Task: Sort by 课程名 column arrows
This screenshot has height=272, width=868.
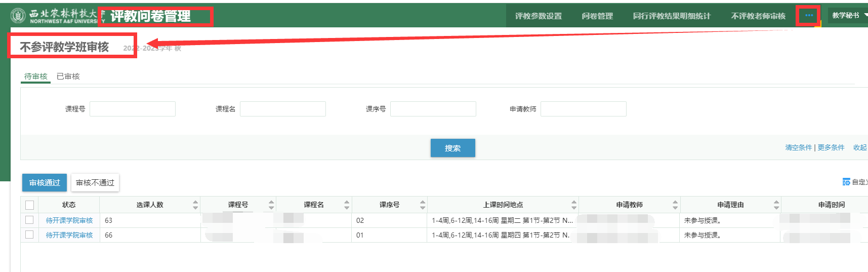Action: tap(347, 205)
